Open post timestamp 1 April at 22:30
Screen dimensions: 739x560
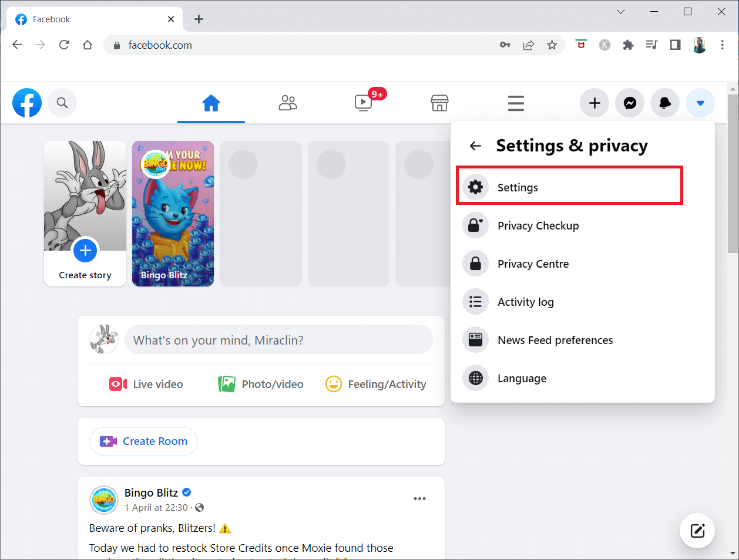tap(156, 507)
